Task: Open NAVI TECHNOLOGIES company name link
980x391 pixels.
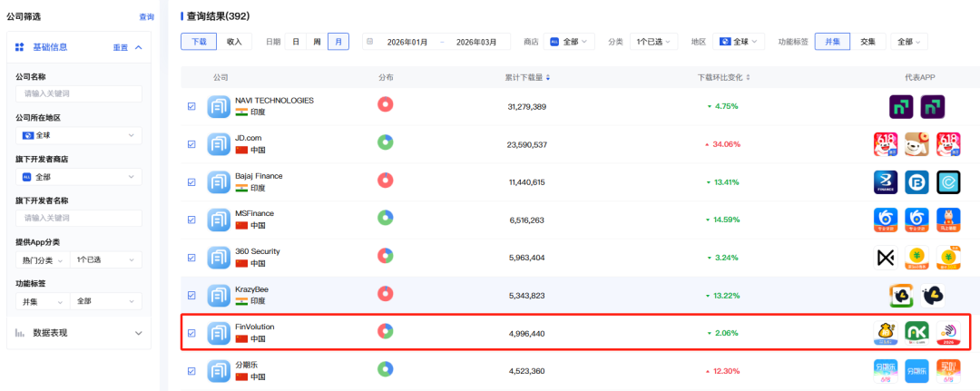Action: pyautogui.click(x=274, y=101)
